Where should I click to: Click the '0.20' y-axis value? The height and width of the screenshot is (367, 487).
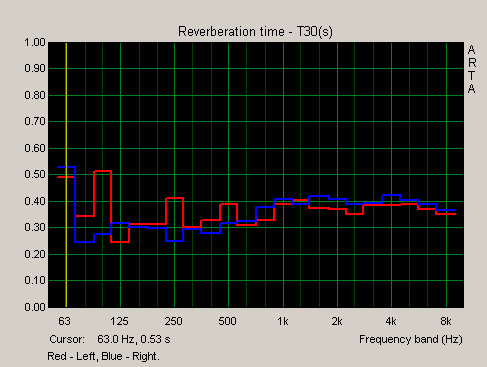point(35,254)
